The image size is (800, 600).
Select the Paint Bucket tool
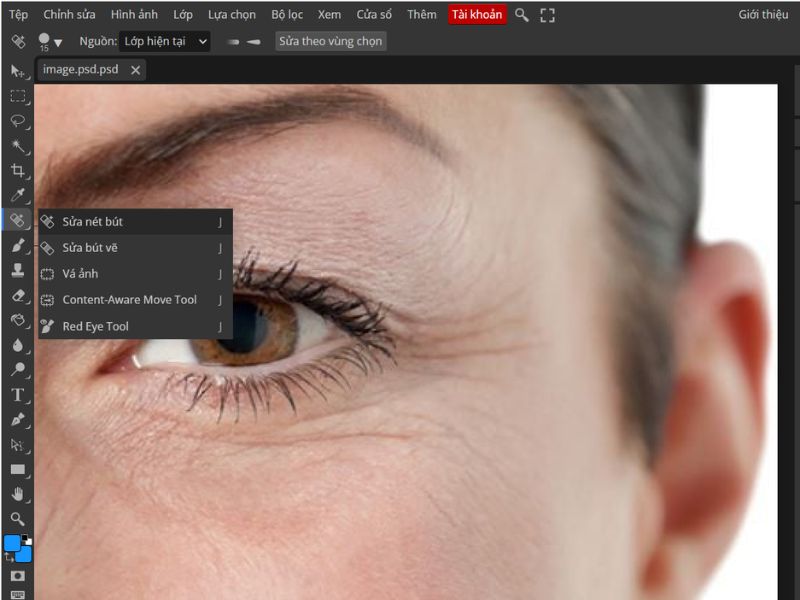17,320
